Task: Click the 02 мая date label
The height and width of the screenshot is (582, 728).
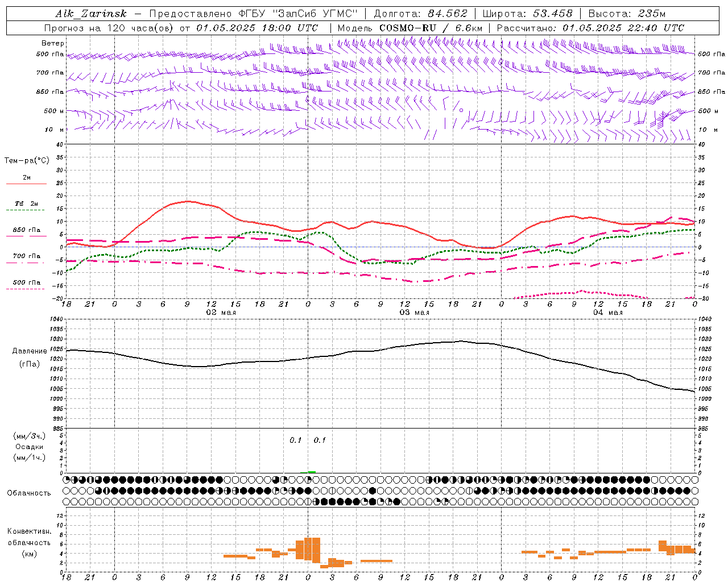Action: point(221,313)
